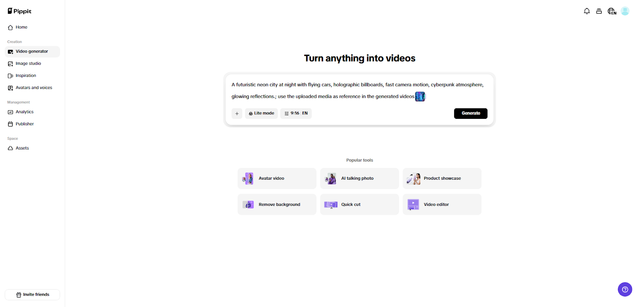This screenshot has width=644, height=307.
Task: Navigate to Avatars and voices
Action: [34, 88]
